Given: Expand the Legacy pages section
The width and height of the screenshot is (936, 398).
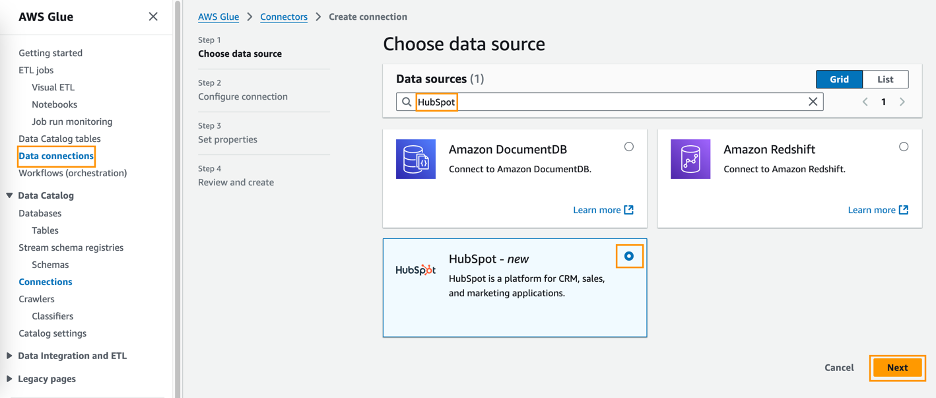Looking at the screenshot, I should tap(10, 379).
